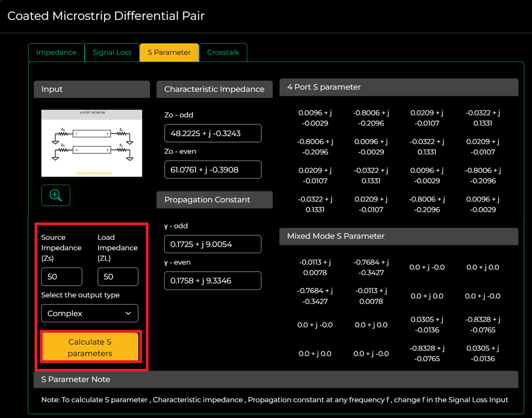The image size is (532, 418).
Task: Click the Source Impedance (Zs) label
Action: [x=62, y=248]
